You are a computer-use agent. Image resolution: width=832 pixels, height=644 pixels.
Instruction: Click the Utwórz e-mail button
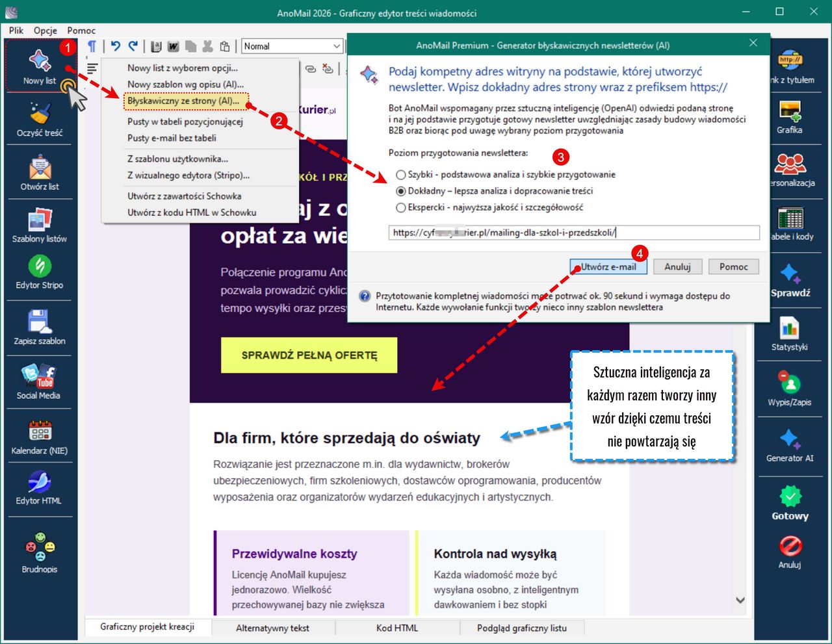coord(609,267)
